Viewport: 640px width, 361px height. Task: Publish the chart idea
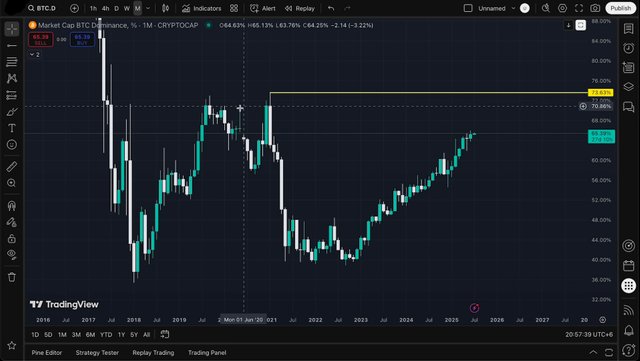point(620,8)
